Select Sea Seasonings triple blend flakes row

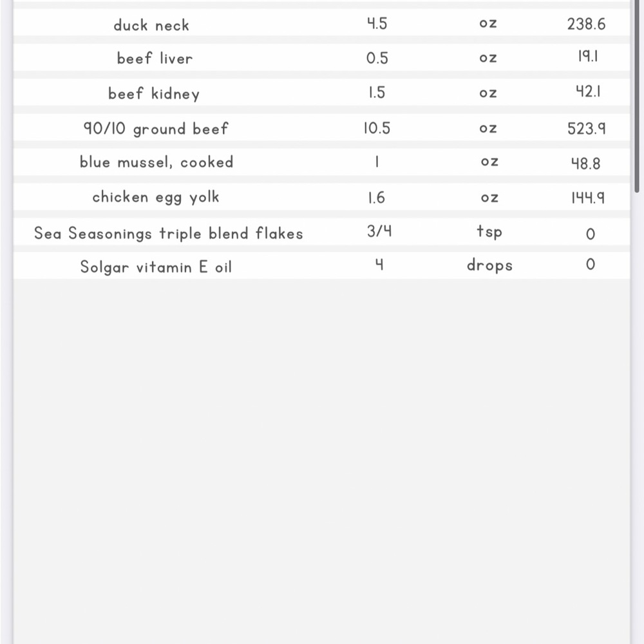click(321, 232)
